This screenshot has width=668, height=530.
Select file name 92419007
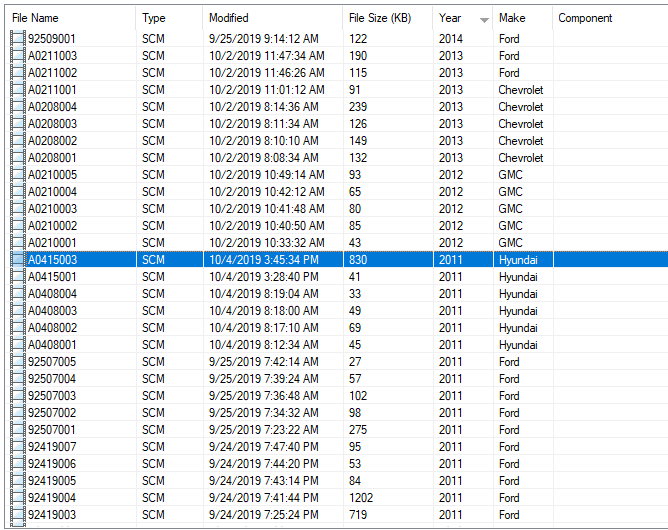coord(52,447)
